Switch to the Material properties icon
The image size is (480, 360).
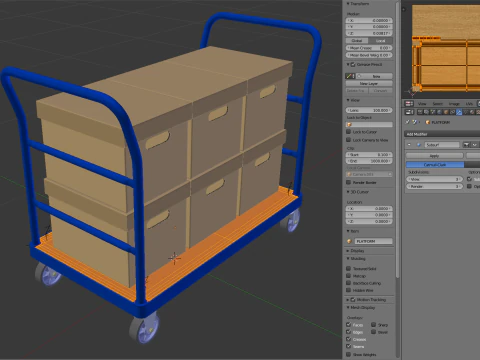point(472,112)
